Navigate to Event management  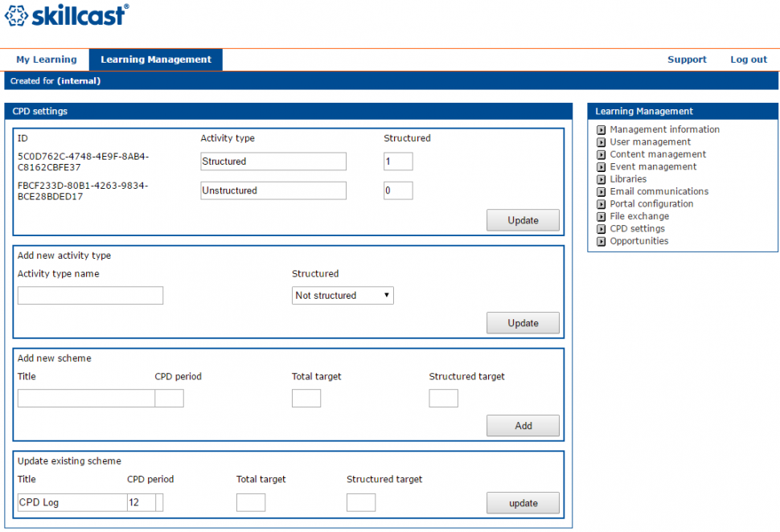(x=653, y=166)
